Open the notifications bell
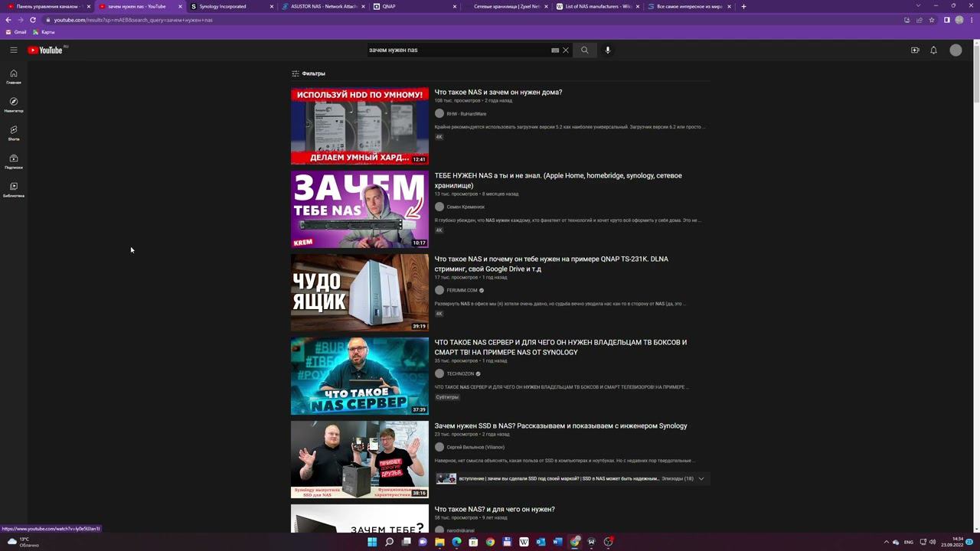Viewport: 980px width, 551px height. [x=933, y=50]
